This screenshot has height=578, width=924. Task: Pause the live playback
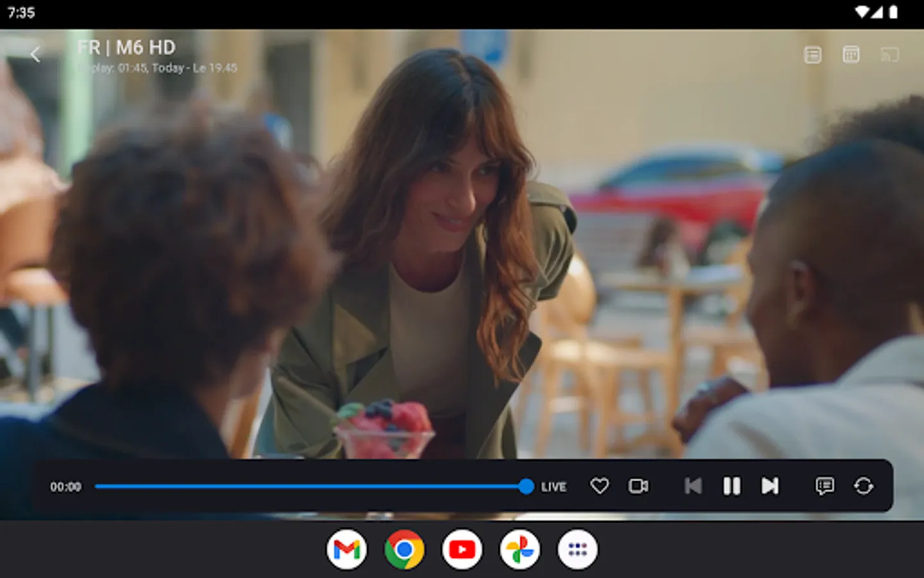[732, 486]
